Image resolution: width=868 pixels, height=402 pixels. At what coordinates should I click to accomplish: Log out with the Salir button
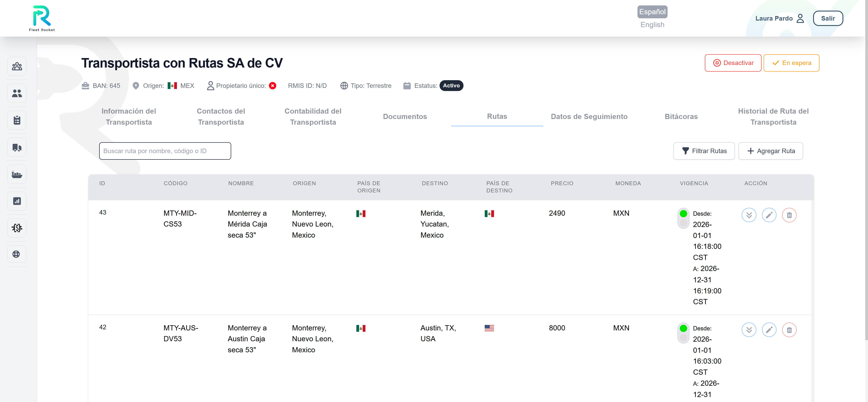pos(828,19)
